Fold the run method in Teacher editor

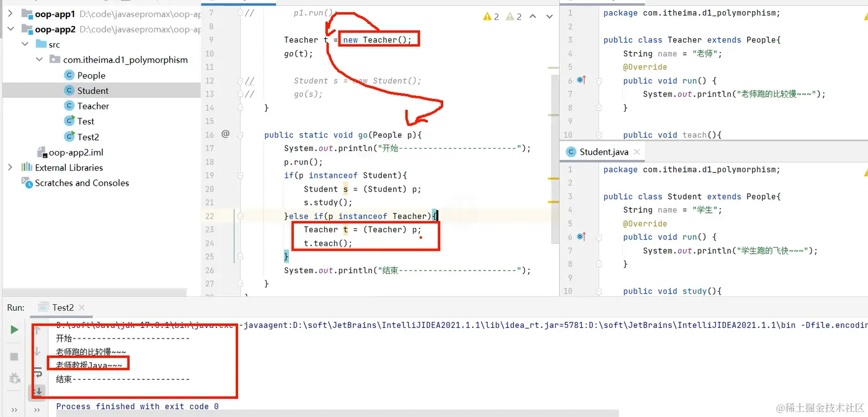(598, 81)
